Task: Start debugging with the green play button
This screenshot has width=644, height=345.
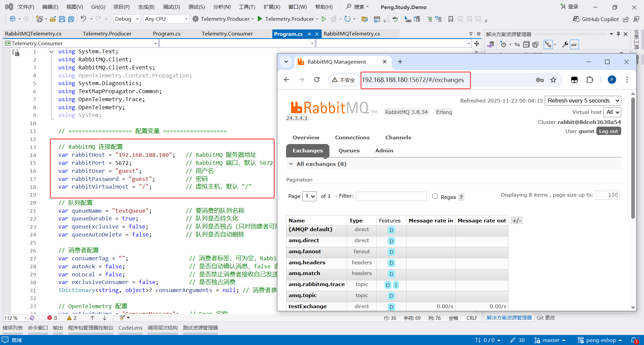Action: click(260, 19)
